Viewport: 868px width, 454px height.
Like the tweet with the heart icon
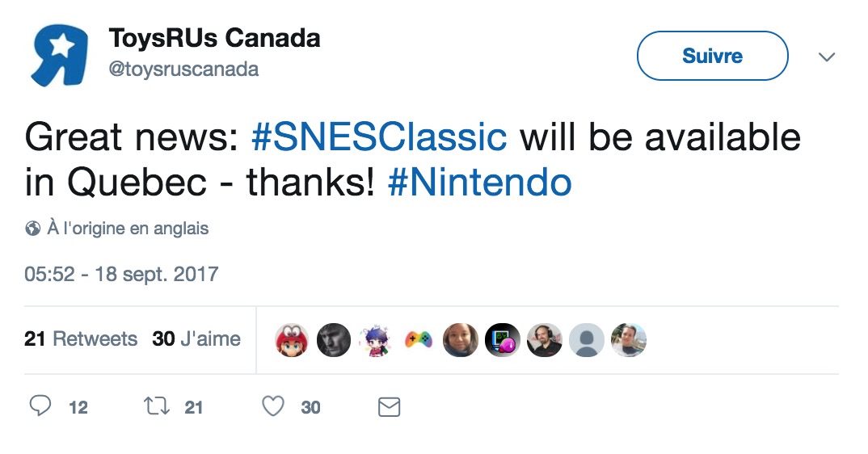click(273, 406)
